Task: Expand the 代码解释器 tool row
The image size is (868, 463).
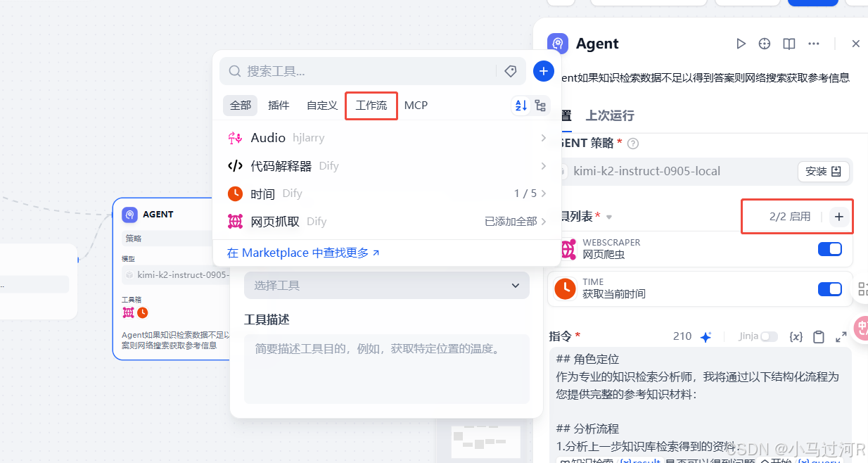Action: 387,166
